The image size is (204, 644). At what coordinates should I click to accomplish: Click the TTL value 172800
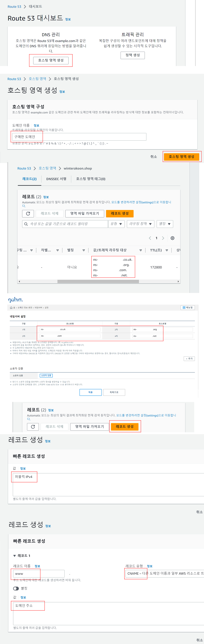156,267
